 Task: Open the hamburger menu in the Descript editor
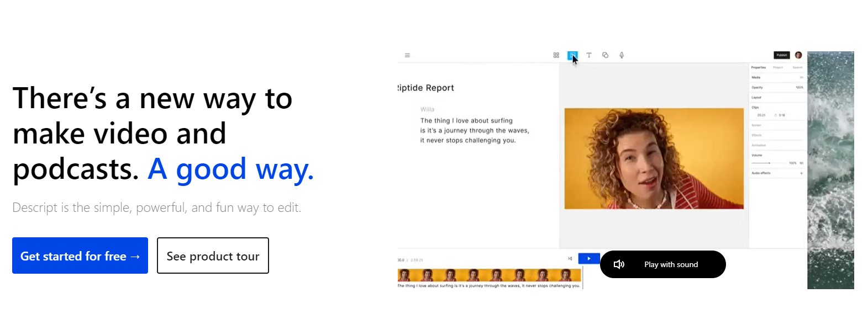pyautogui.click(x=407, y=55)
